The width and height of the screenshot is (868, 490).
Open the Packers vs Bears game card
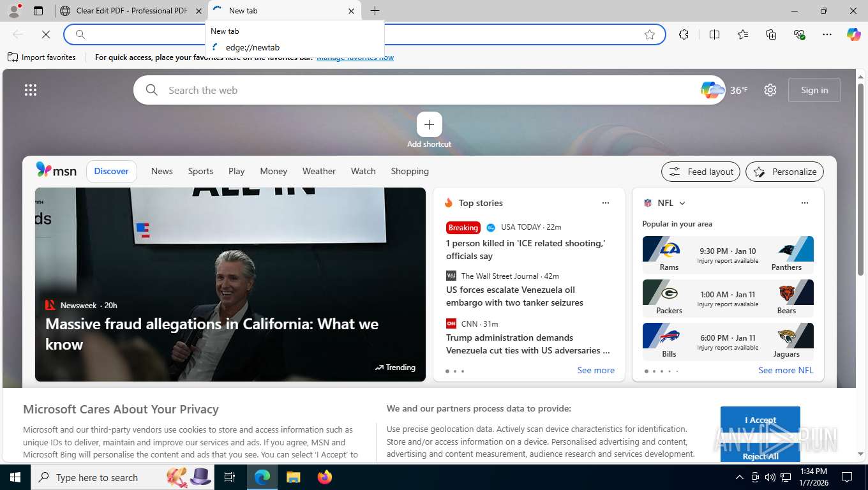pos(728,299)
